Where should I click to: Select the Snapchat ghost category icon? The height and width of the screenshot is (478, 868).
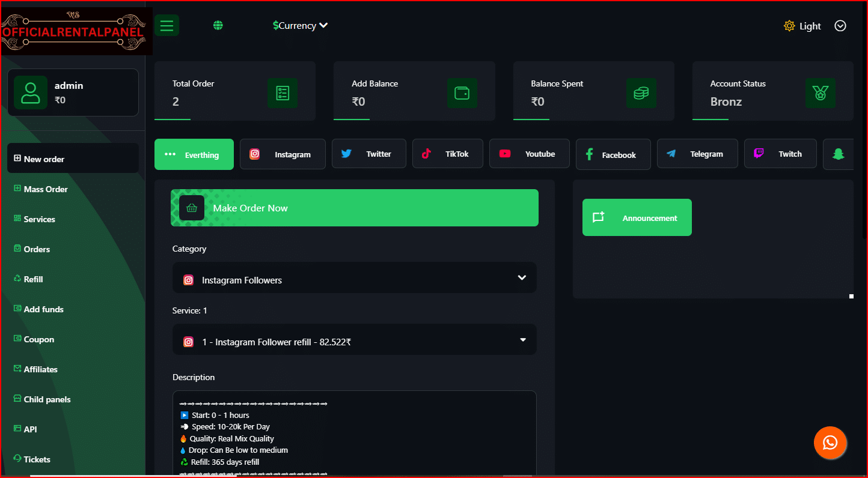point(838,154)
